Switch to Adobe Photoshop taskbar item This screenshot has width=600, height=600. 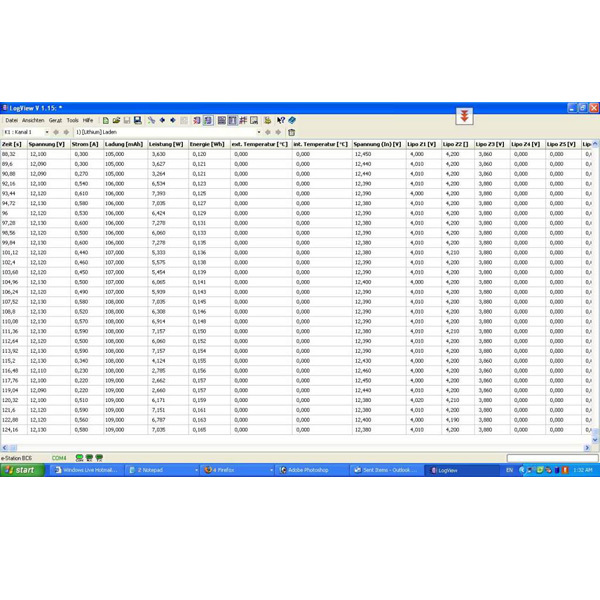tap(312, 470)
